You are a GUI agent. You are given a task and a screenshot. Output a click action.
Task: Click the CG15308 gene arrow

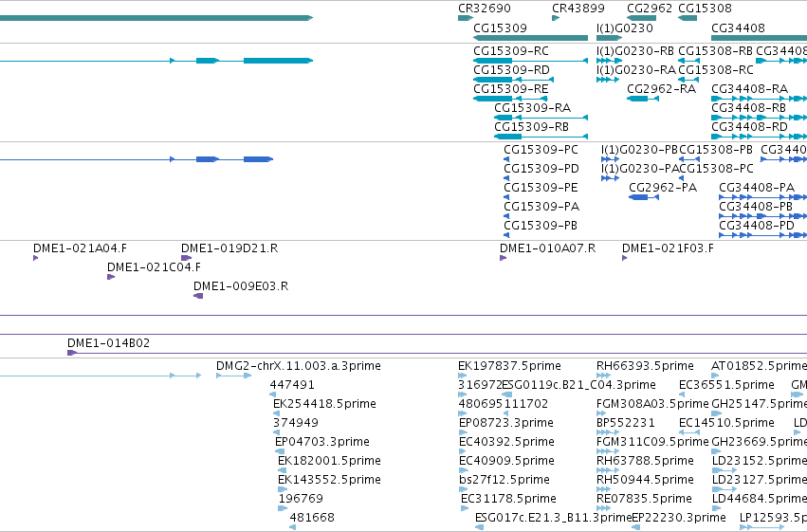point(688,18)
